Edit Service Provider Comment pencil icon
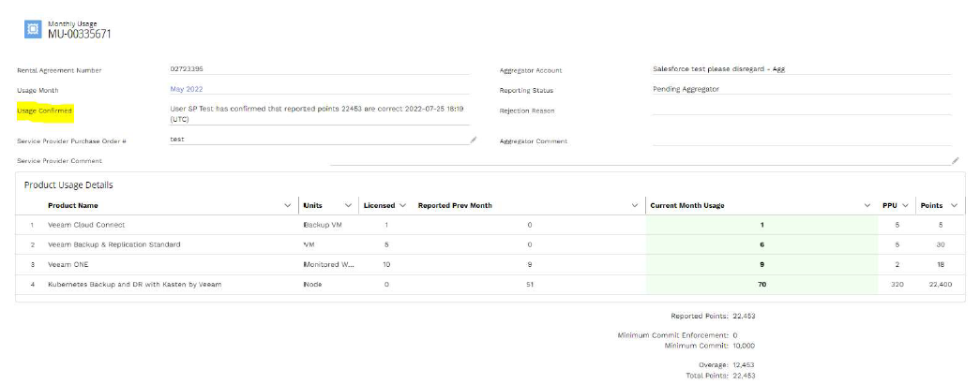Viewport: 980px width, 384px height. (x=955, y=160)
